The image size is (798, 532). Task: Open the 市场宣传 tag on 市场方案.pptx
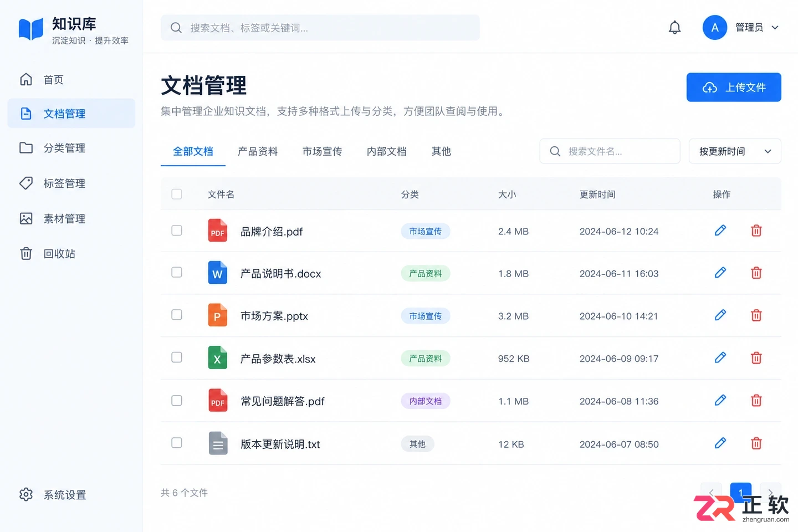pyautogui.click(x=426, y=316)
